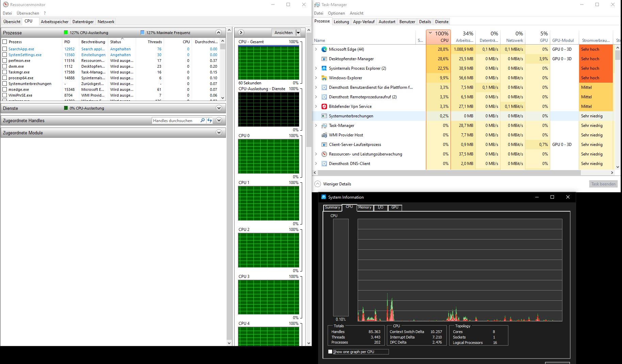Toggle the select-all Prozess header checkbox
Image resolution: width=622 pixels, height=364 pixels.
(5, 42)
